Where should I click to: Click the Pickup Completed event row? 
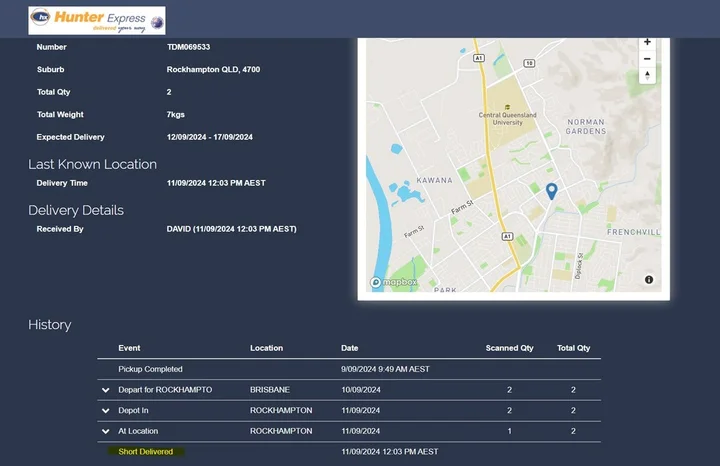150,369
